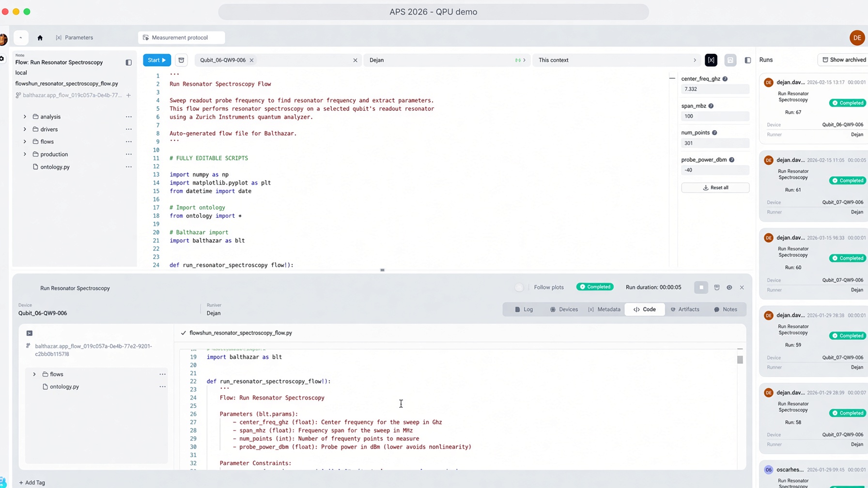Close the Run Resonator Spectroscopy panel
This screenshot has width=868, height=488.
coord(742,288)
